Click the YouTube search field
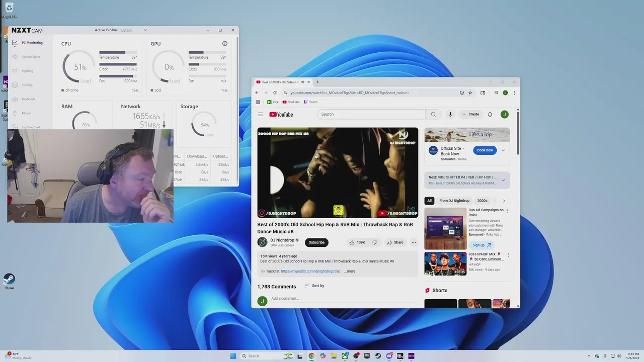This screenshot has width=644, height=362. (x=371, y=114)
